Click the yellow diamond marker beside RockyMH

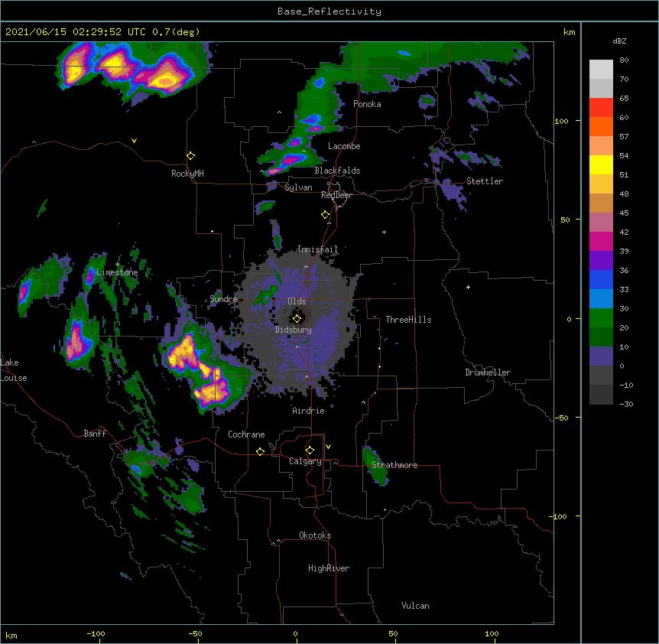pos(190,156)
